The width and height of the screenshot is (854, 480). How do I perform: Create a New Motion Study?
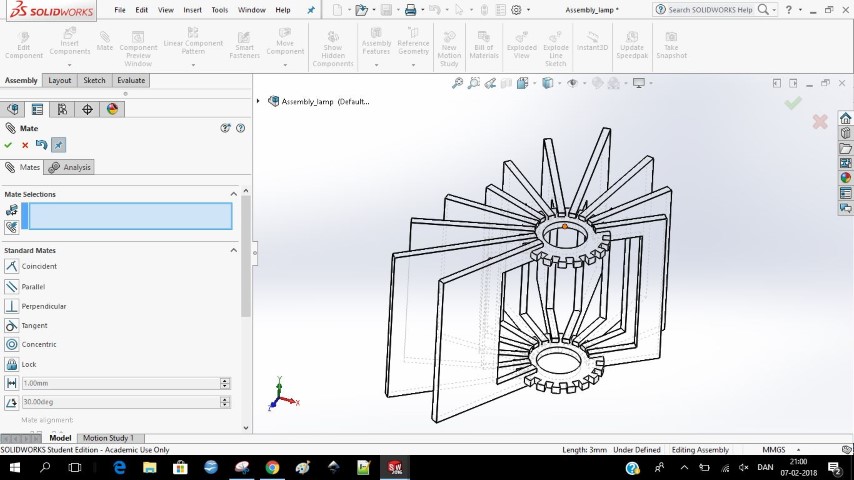pyautogui.click(x=449, y=48)
